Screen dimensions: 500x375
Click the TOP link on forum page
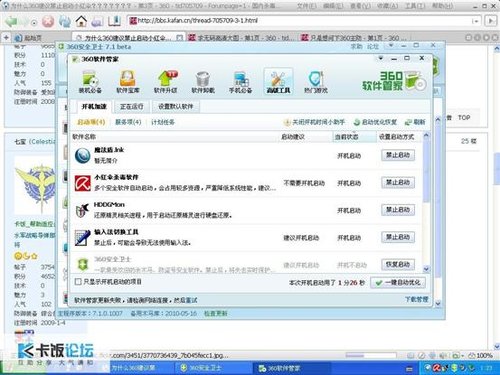[464, 117]
